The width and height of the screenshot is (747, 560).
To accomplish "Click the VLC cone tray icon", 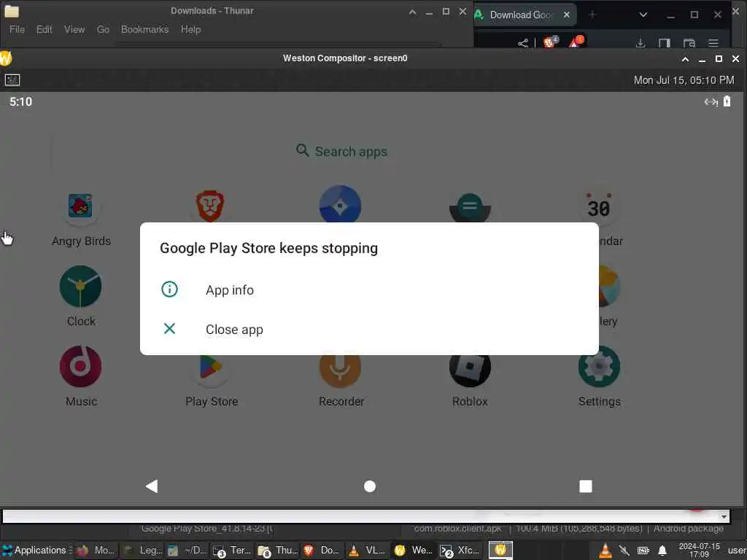I will (605, 551).
